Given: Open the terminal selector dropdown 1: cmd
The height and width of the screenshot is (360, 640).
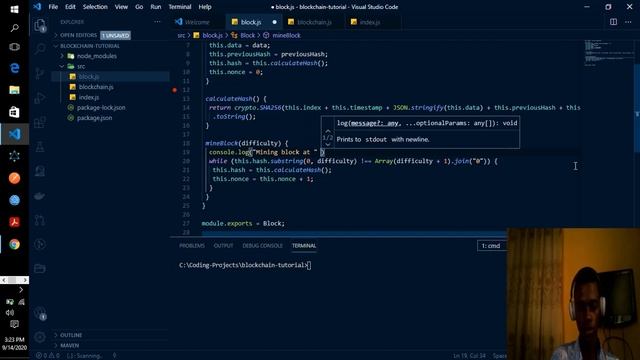Looking at the screenshot, I should [x=492, y=246].
